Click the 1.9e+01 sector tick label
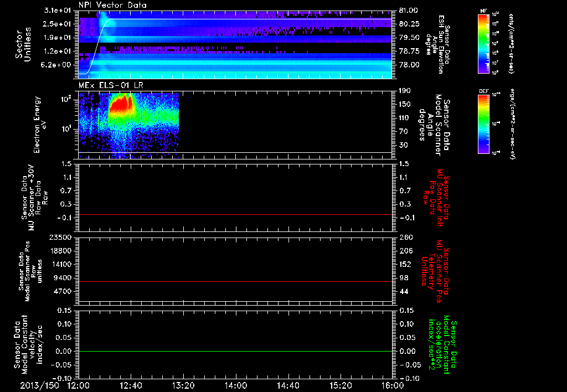 tap(58, 38)
